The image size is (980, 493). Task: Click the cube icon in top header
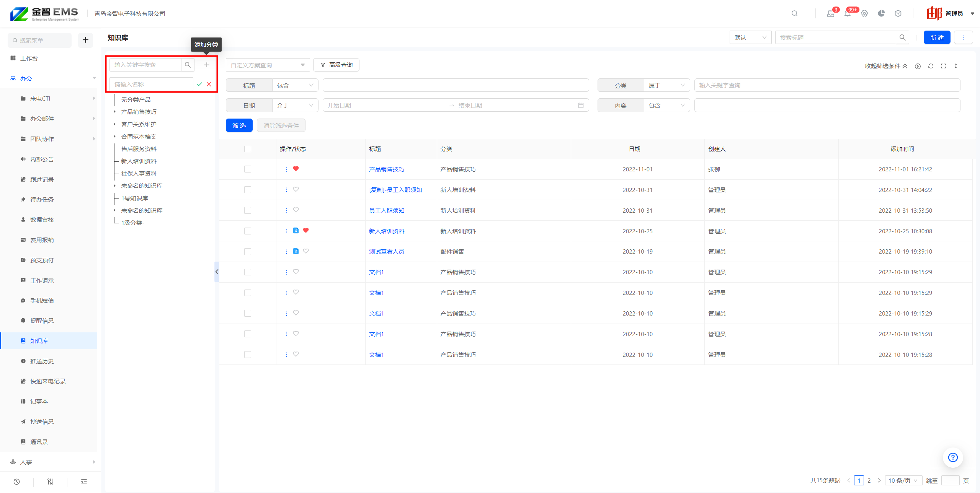898,13
